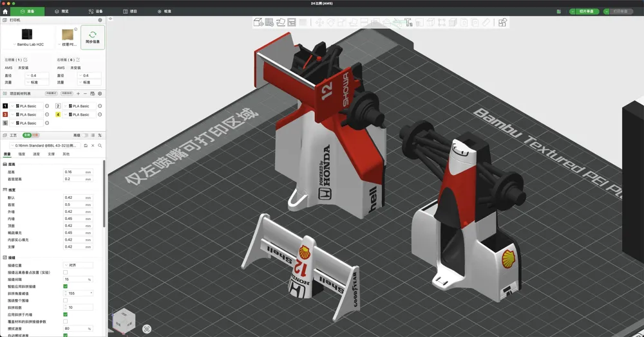
Task: Click the Move tool toolbar icon
Action: [319, 22]
